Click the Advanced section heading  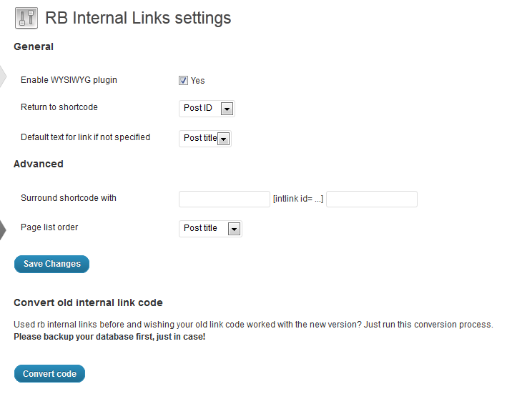[39, 164]
